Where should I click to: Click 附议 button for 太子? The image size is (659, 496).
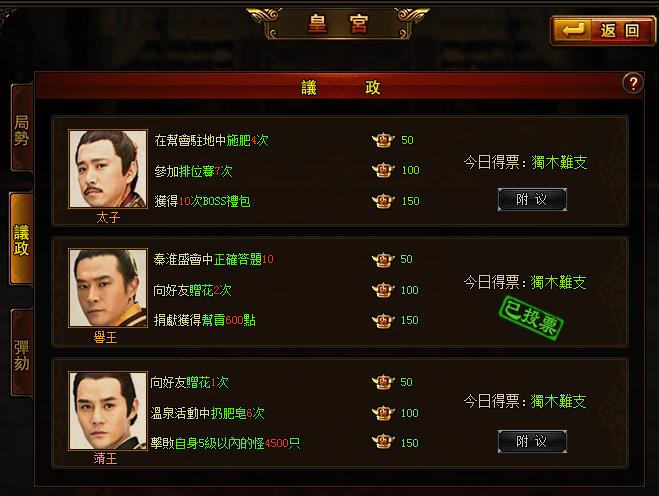[x=532, y=199]
